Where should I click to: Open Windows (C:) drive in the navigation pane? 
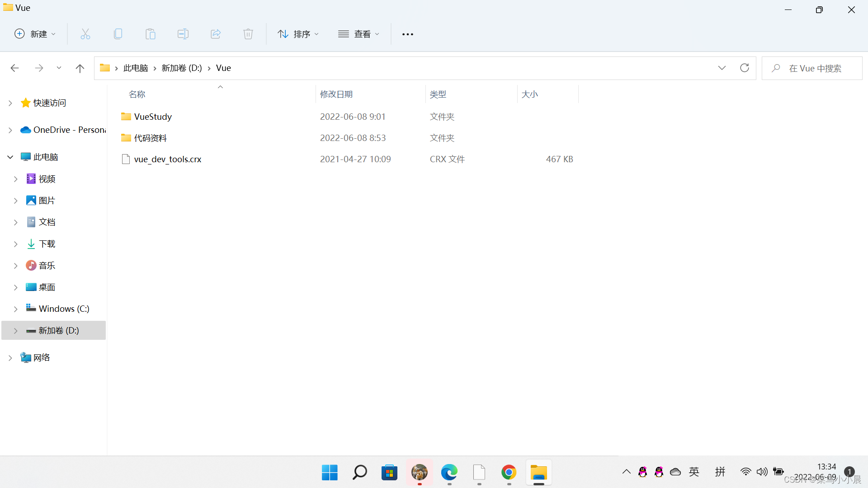click(64, 309)
